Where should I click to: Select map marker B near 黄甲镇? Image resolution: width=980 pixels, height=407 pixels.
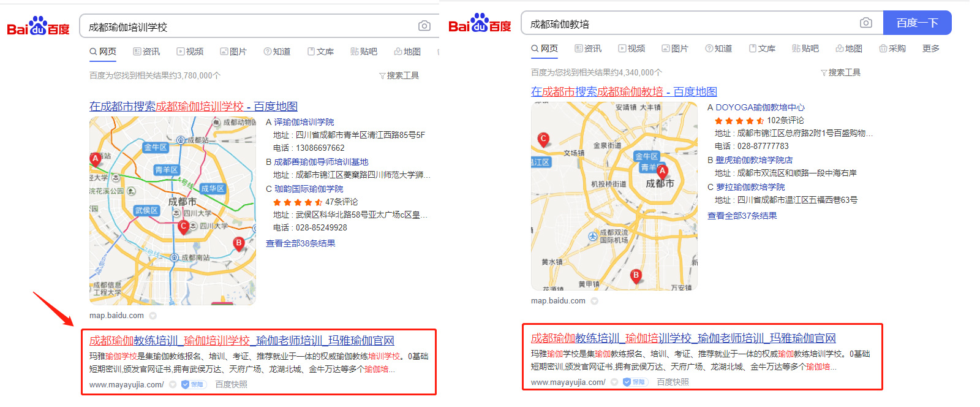coord(636,276)
